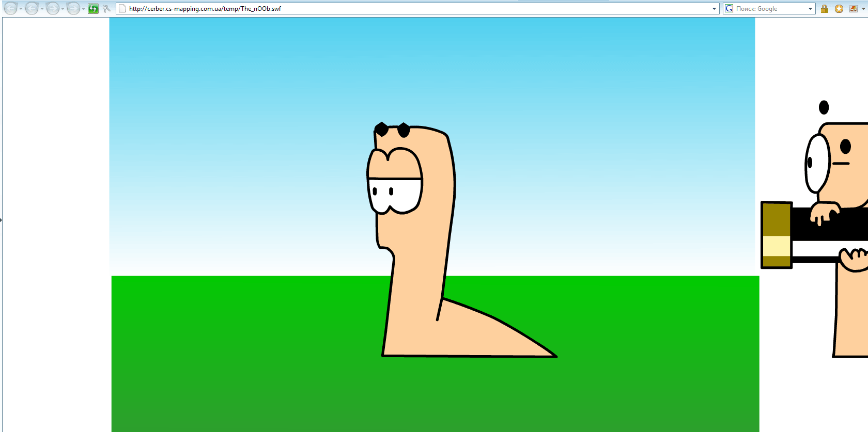Open the dropdown beside the rightmost right-arrow button

click(x=83, y=9)
